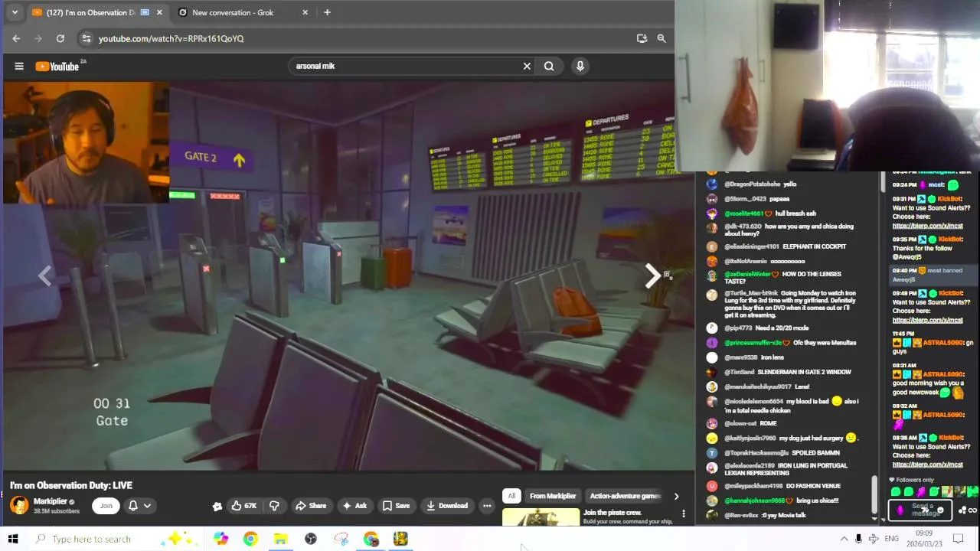Open the notification bell dropdown
980x551 pixels.
click(x=139, y=506)
